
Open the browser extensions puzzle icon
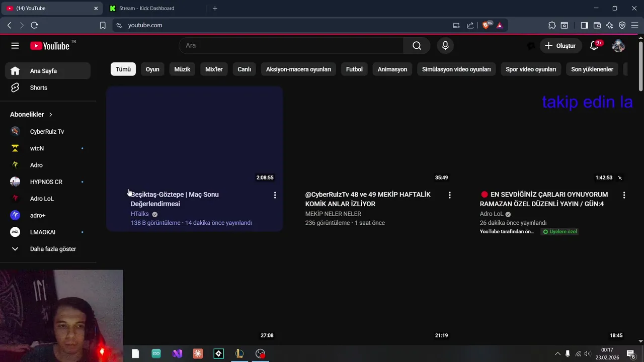click(552, 25)
